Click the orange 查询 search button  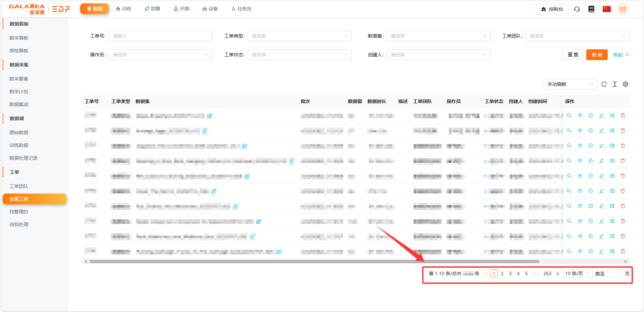[597, 55]
